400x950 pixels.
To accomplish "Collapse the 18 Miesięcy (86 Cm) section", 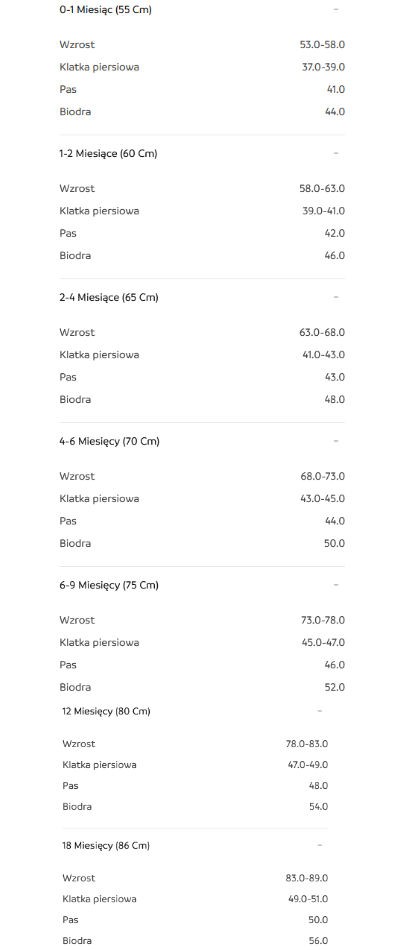I will point(319,845).
